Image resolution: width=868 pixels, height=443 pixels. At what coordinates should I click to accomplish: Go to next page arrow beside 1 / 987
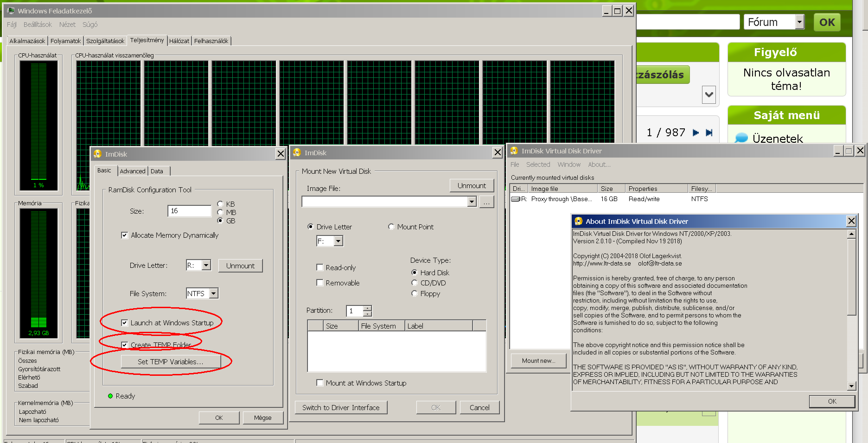click(696, 133)
